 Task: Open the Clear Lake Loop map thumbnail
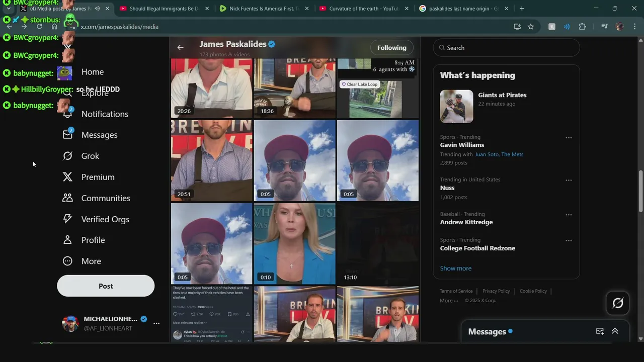tap(378, 88)
